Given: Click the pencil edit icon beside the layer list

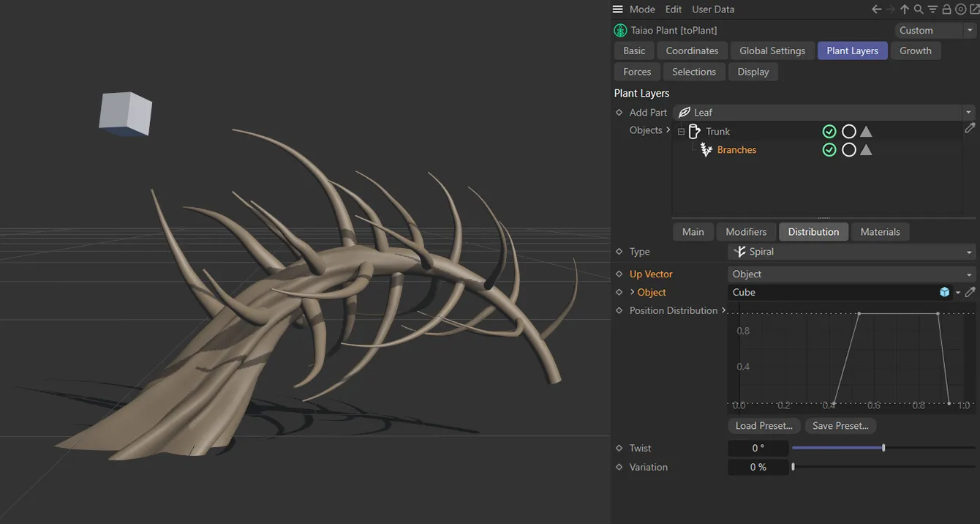Looking at the screenshot, I should click(x=970, y=128).
